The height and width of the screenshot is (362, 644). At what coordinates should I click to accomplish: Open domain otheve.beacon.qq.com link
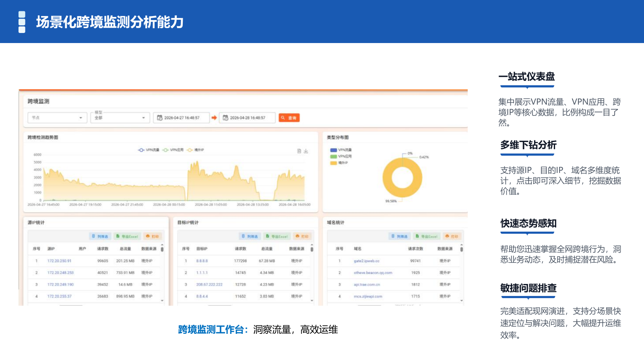[373, 273]
